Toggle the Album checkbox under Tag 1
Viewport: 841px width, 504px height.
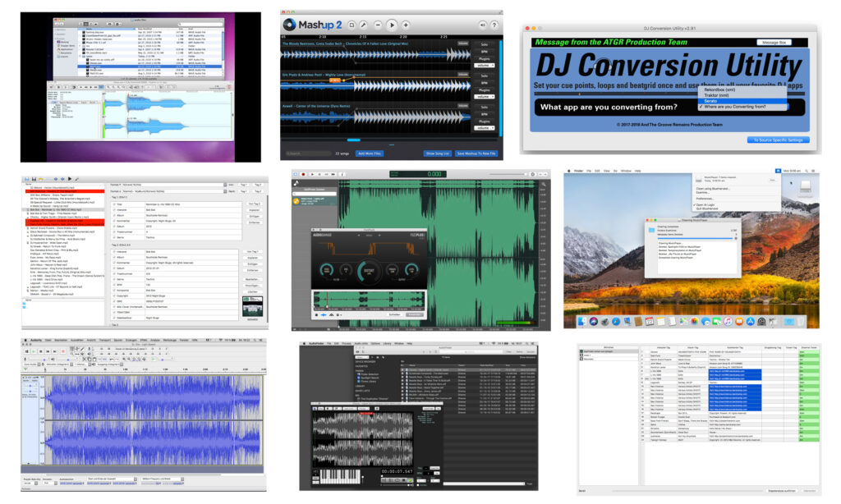pos(113,215)
